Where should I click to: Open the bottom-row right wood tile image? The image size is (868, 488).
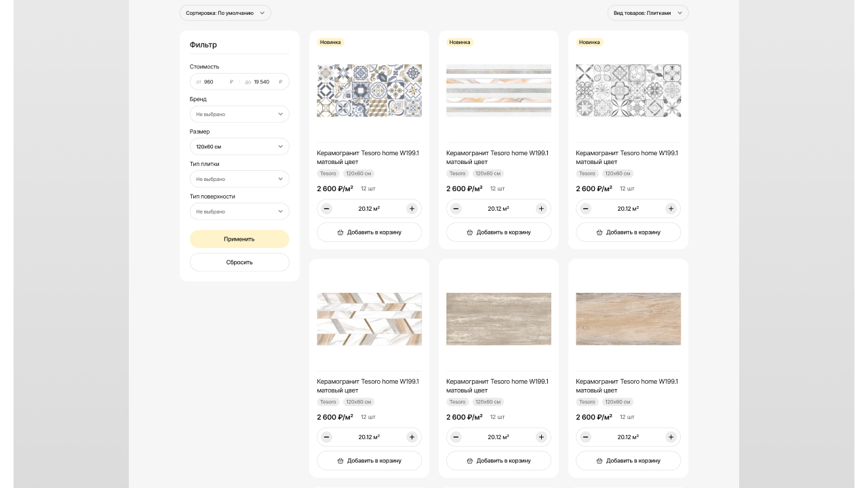coord(628,319)
